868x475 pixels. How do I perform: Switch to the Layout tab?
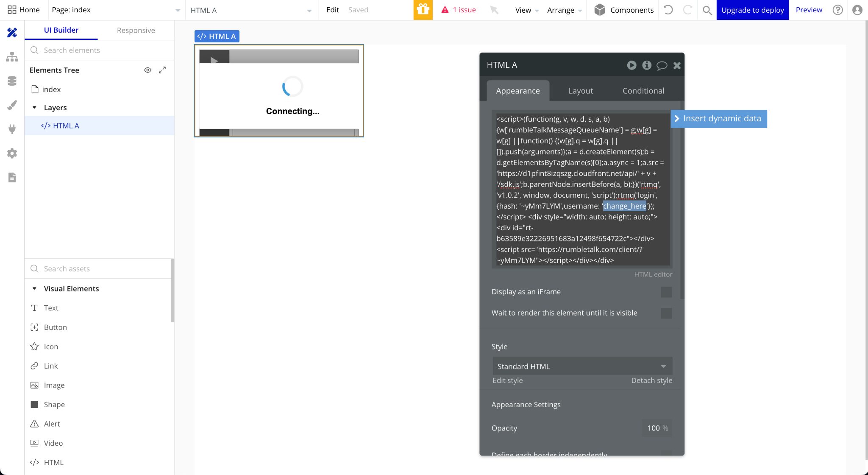tap(580, 91)
